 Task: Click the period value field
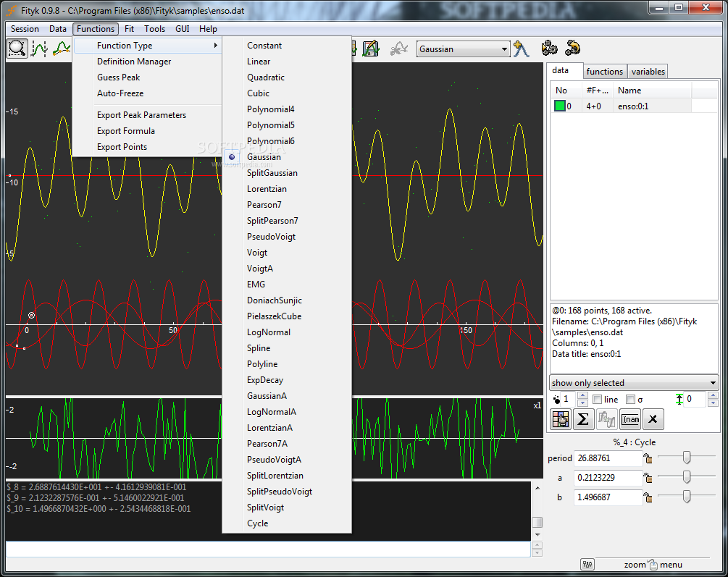[x=608, y=458]
